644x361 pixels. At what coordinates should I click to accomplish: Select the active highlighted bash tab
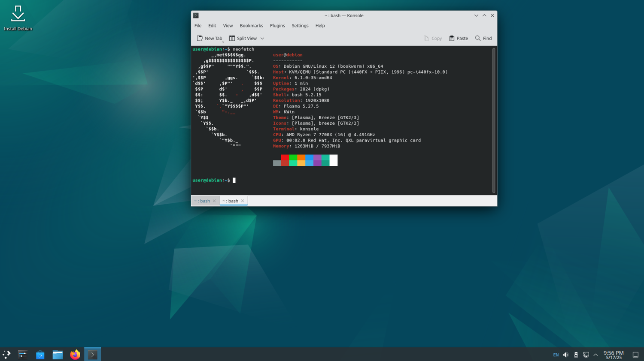click(230, 201)
